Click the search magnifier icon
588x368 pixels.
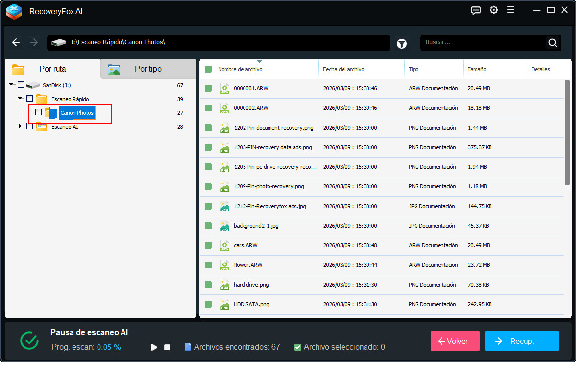point(553,43)
